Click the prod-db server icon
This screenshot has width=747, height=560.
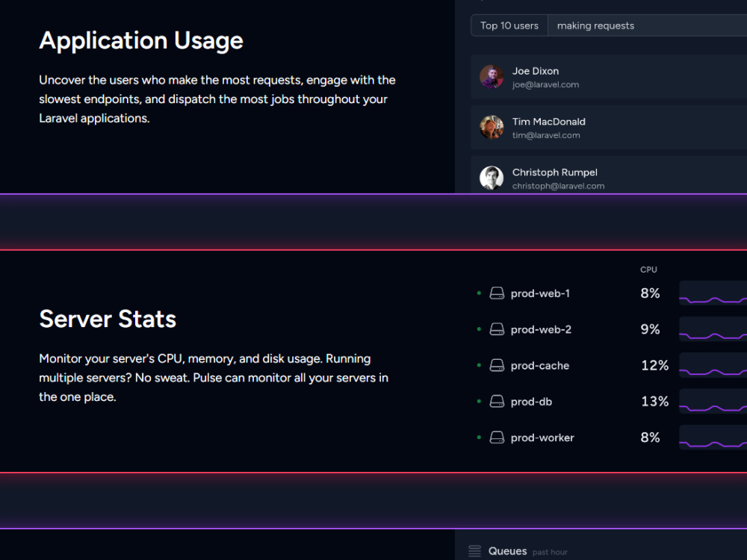tap(497, 402)
